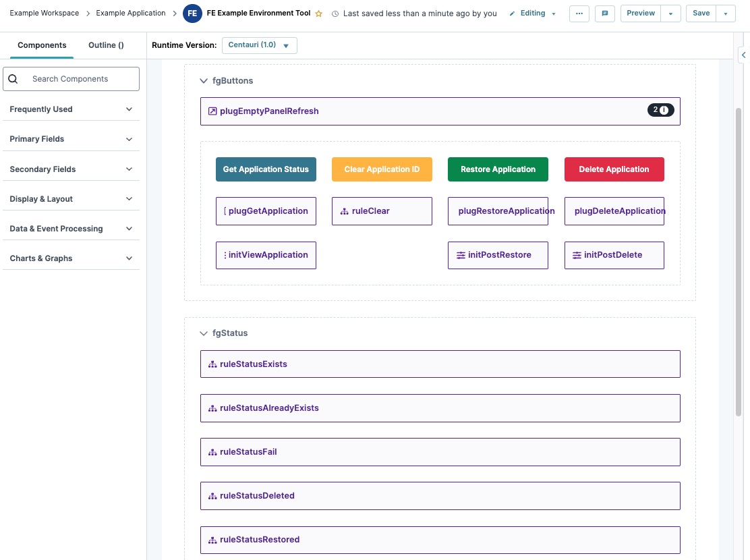This screenshot has width=750, height=560.
Task: Go to Example Application breadcrumb
Action: pyautogui.click(x=131, y=13)
